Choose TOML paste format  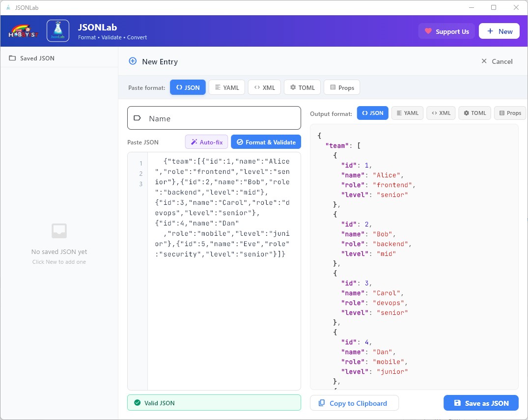point(302,87)
